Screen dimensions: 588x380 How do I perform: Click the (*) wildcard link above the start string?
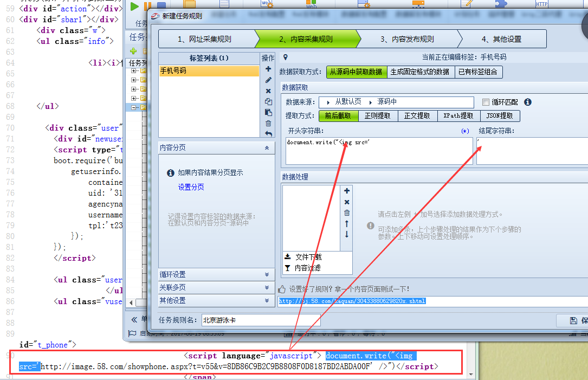pyautogui.click(x=465, y=131)
